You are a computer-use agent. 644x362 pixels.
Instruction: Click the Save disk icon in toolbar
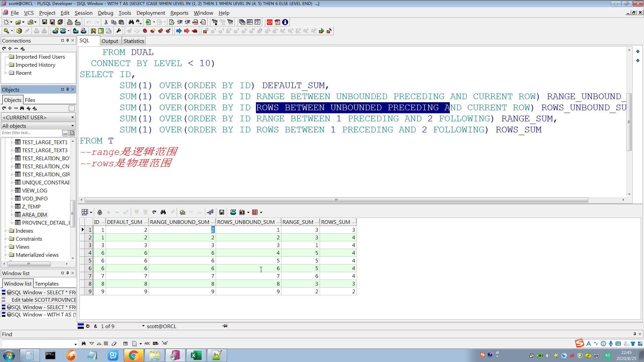point(44,22)
